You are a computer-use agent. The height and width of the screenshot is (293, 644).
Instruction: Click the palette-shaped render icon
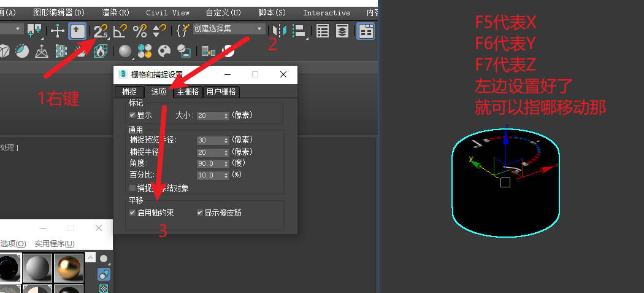coord(164,52)
